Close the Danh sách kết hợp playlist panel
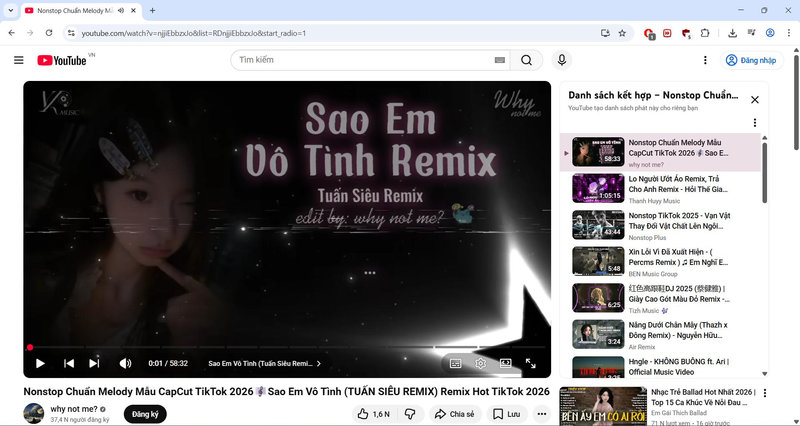Screen dimensions: 800x426 (x=755, y=99)
